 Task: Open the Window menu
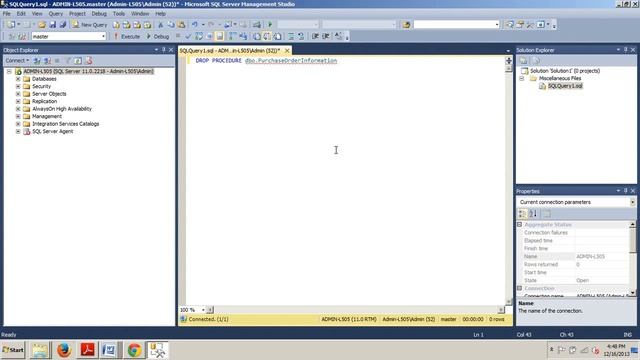[140, 13]
